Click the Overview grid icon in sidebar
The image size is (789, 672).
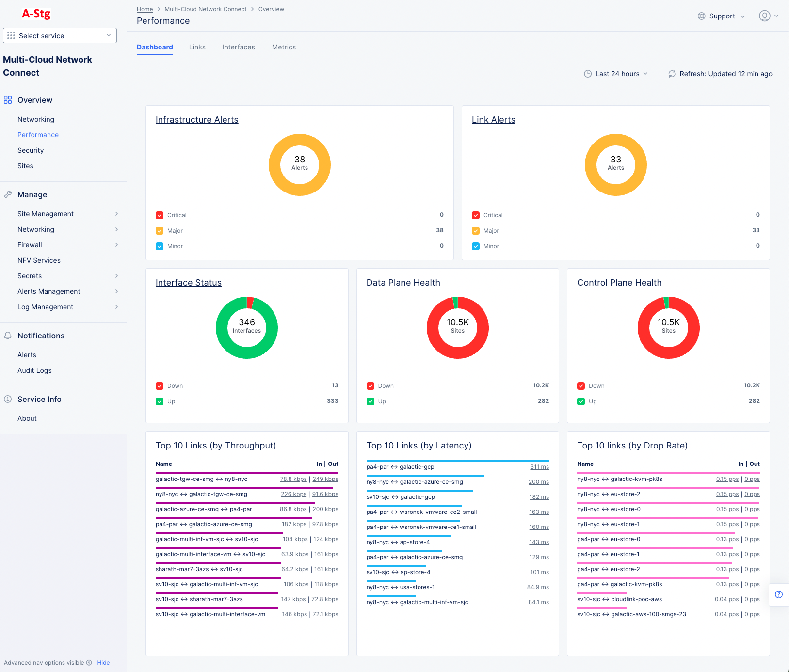coord(8,100)
